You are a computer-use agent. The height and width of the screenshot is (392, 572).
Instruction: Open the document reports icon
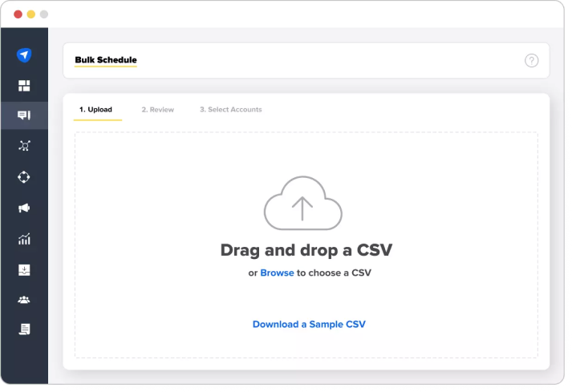(x=24, y=329)
